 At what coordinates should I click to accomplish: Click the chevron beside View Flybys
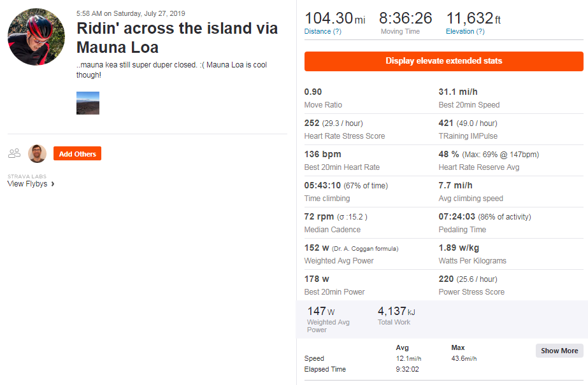53,184
